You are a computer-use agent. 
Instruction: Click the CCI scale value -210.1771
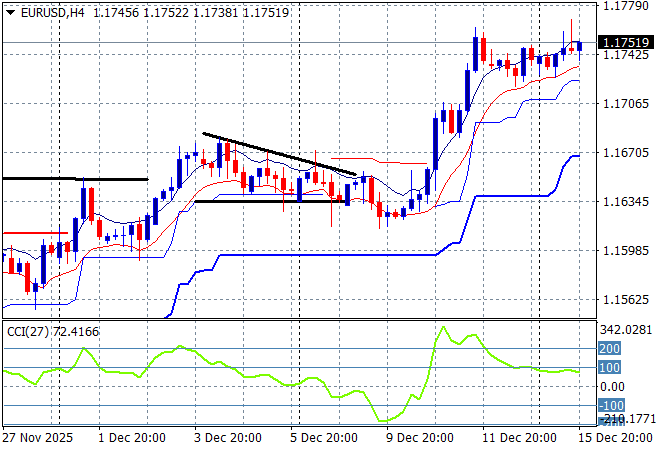tap(627, 419)
